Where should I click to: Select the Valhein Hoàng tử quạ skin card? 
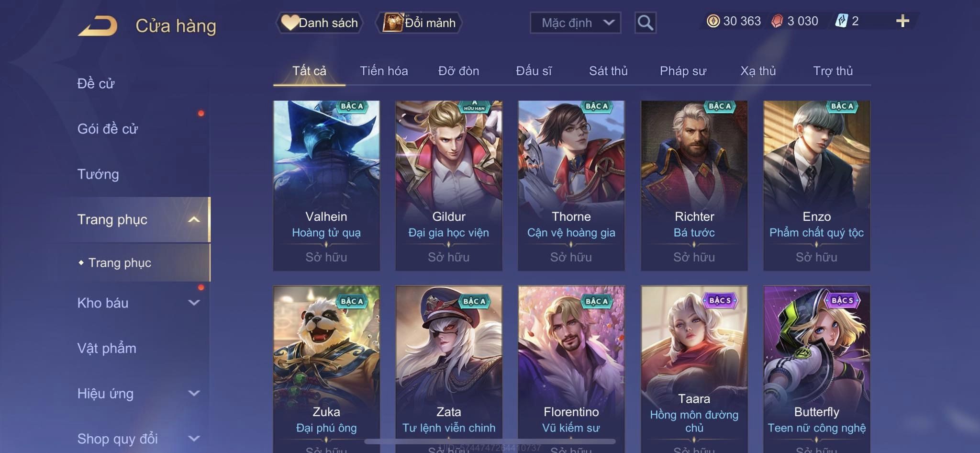(326, 185)
